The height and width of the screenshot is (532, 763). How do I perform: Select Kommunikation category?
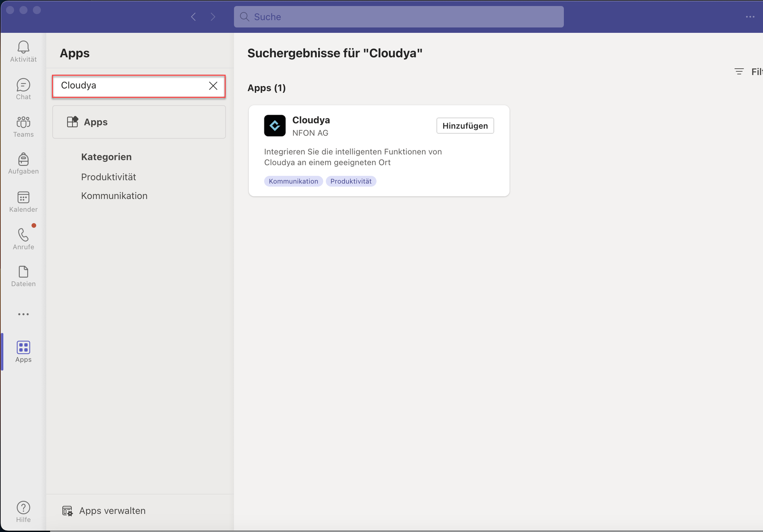pos(114,196)
